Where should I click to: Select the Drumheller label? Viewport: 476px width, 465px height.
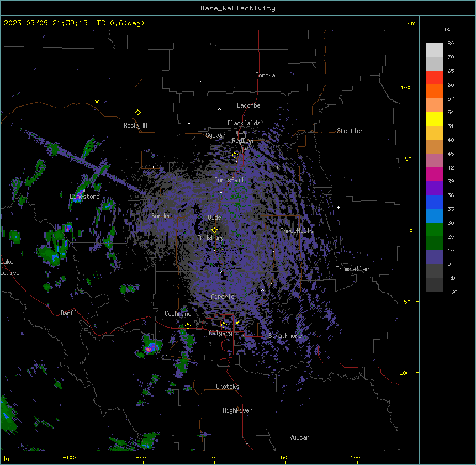click(x=352, y=269)
